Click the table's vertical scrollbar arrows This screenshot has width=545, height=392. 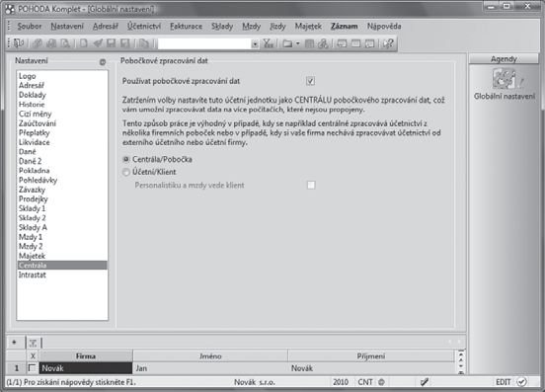(461, 362)
